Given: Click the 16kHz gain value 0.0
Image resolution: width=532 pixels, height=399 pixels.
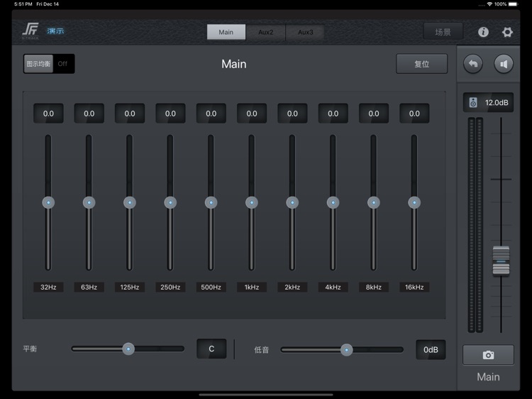Looking at the screenshot, I should [414, 114].
